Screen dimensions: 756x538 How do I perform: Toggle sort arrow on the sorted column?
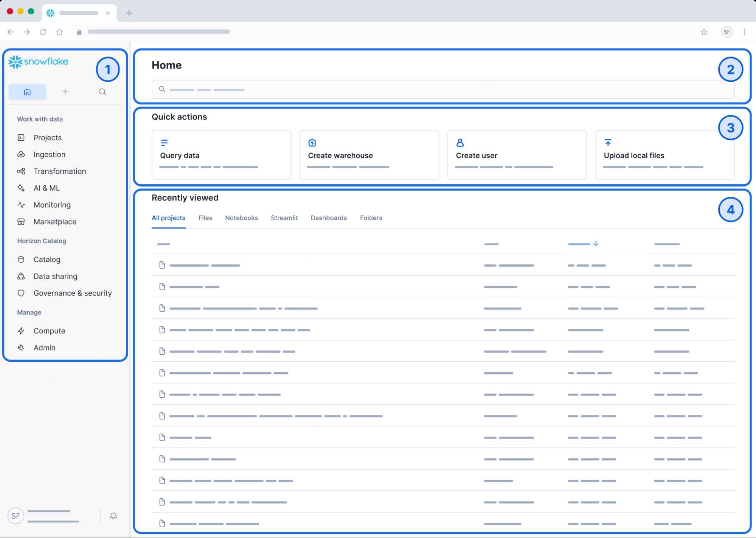[x=596, y=244]
